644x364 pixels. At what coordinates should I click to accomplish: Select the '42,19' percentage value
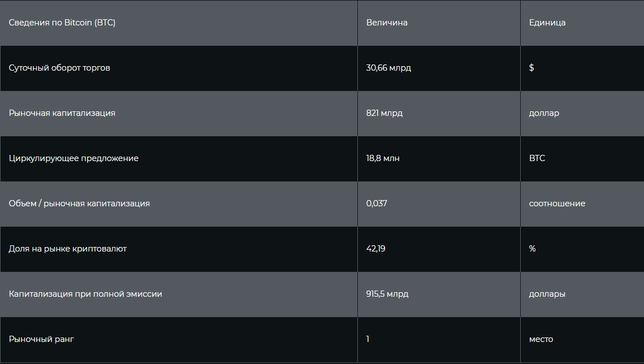(375, 249)
